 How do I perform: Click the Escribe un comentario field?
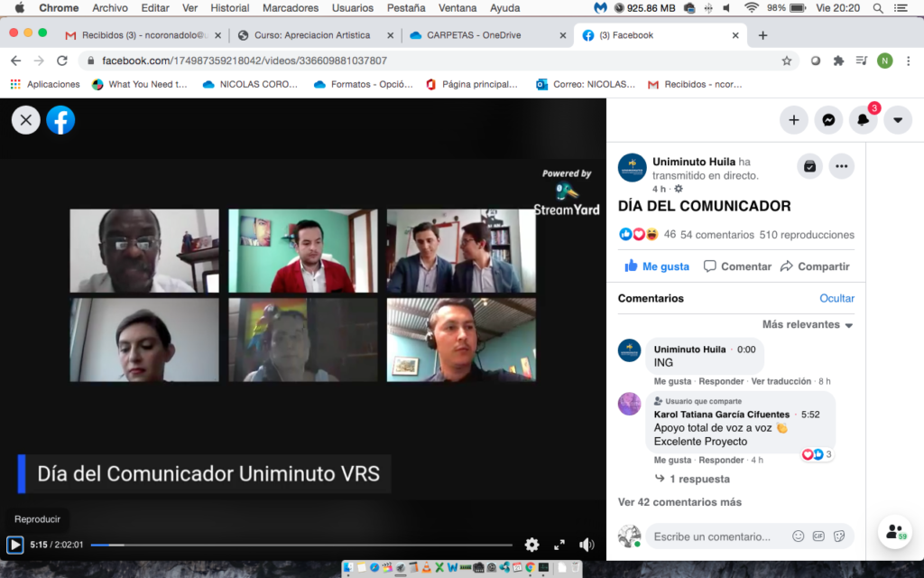click(712, 536)
